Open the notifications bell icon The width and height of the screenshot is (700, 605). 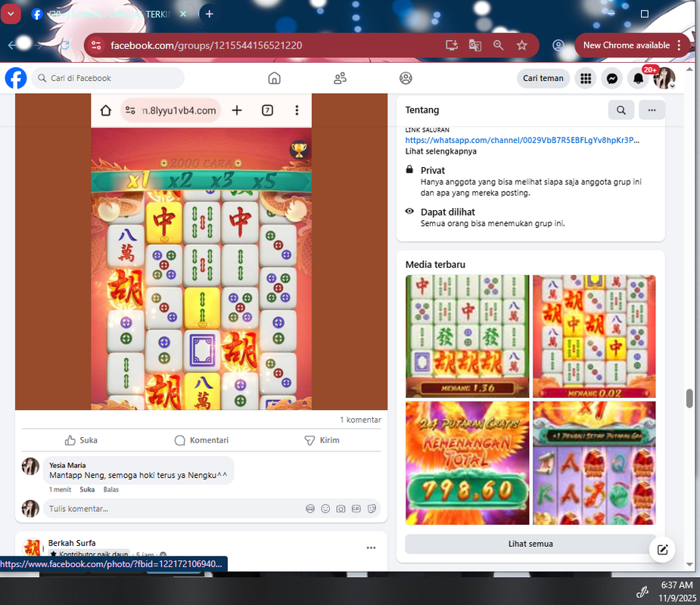point(639,79)
